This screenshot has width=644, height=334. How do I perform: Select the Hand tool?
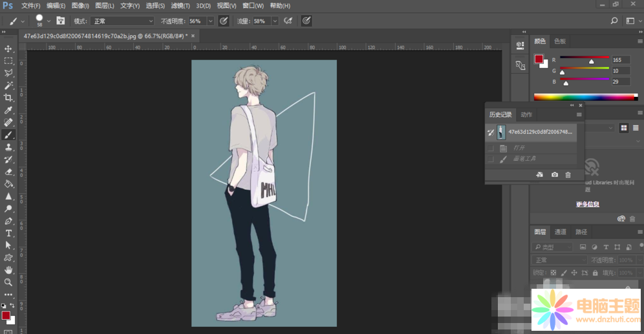[x=8, y=269]
